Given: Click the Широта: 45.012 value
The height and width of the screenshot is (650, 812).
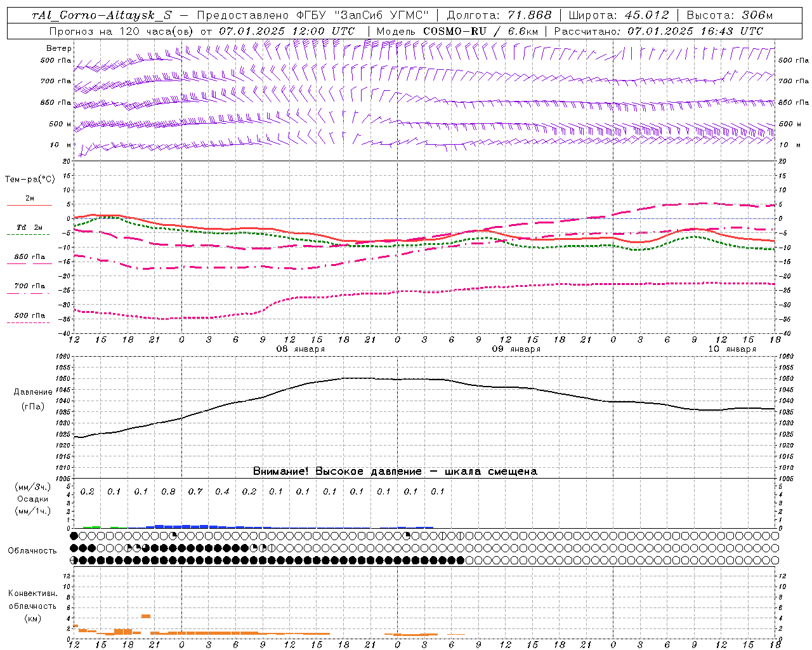Looking at the screenshot, I should pos(619,15).
